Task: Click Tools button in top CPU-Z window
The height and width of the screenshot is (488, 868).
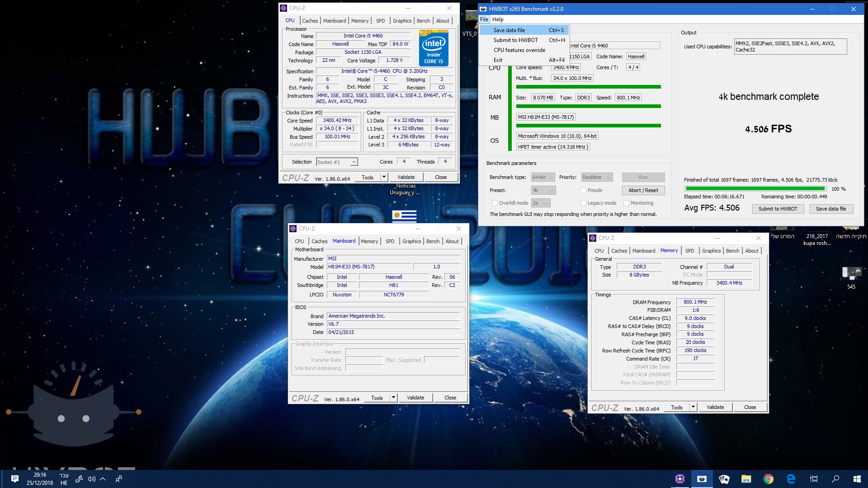Action: point(368,177)
